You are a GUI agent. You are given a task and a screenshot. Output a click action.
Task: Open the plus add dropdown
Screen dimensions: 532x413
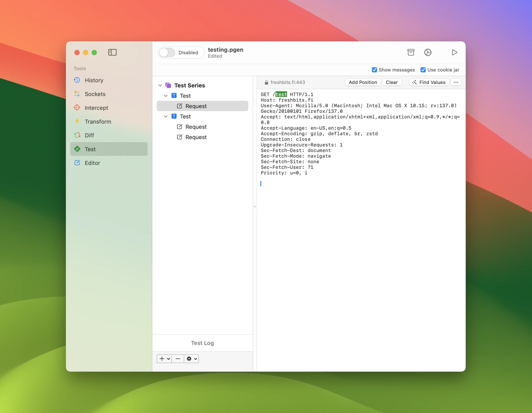(164, 359)
